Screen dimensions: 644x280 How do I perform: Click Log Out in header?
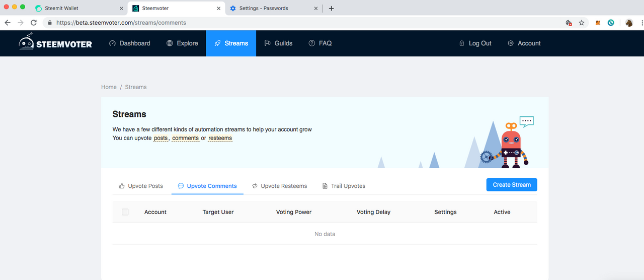[475, 43]
